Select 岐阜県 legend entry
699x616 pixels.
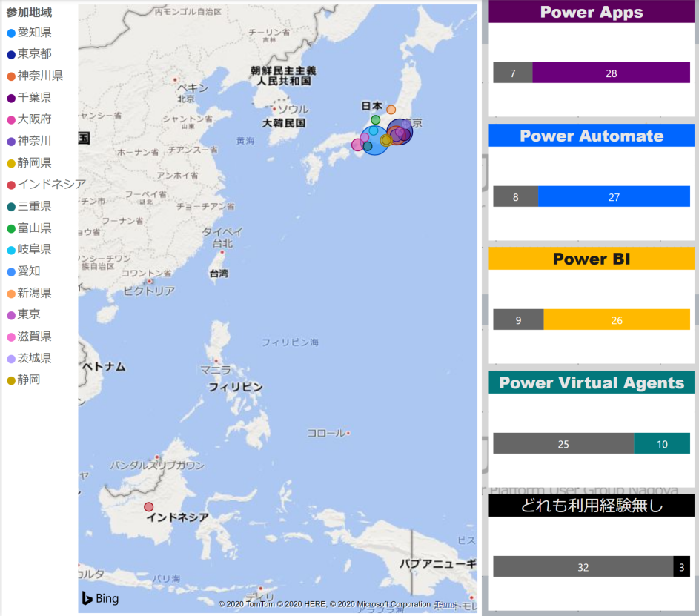click(x=30, y=249)
